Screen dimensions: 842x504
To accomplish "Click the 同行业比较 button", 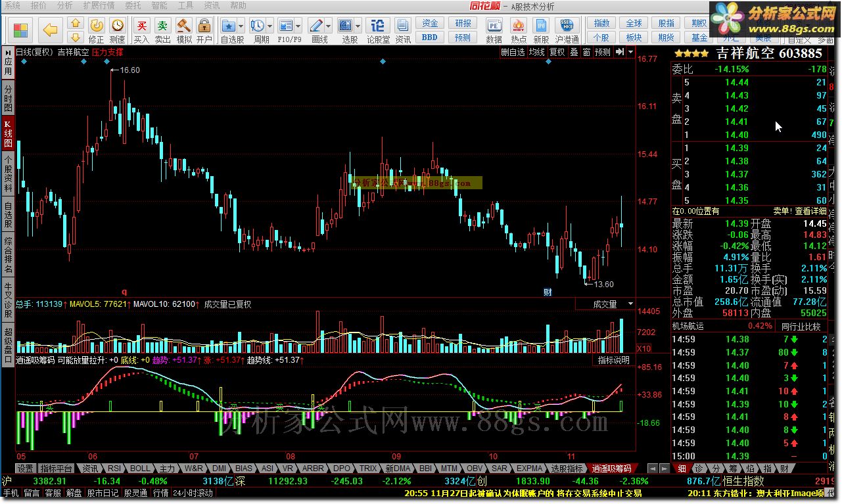I will click(801, 326).
